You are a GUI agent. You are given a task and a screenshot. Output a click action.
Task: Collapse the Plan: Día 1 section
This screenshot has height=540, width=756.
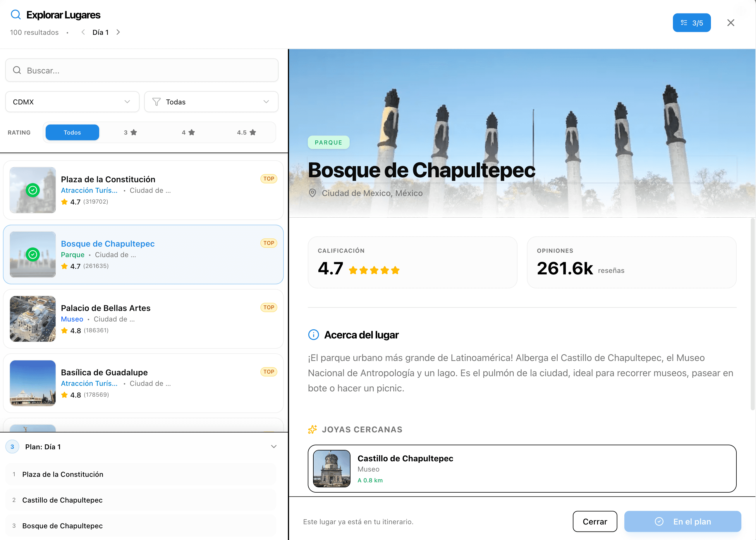coord(273,447)
